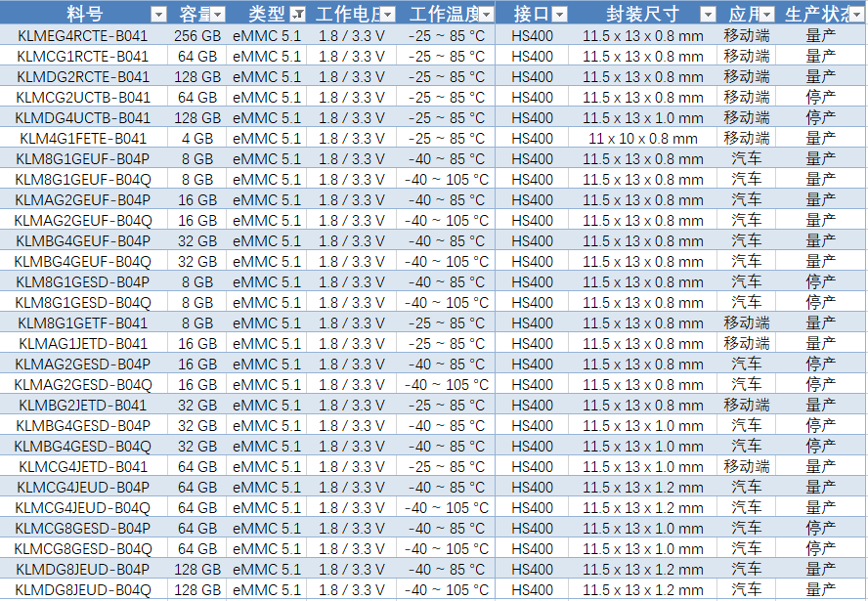868x601 pixels.
Task: Select cell KLMBG4GESD-B04Q
Action: [83, 446]
